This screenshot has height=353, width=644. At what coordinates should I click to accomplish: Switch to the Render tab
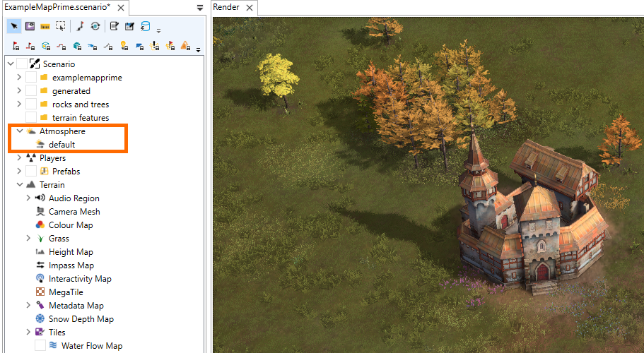(226, 7)
